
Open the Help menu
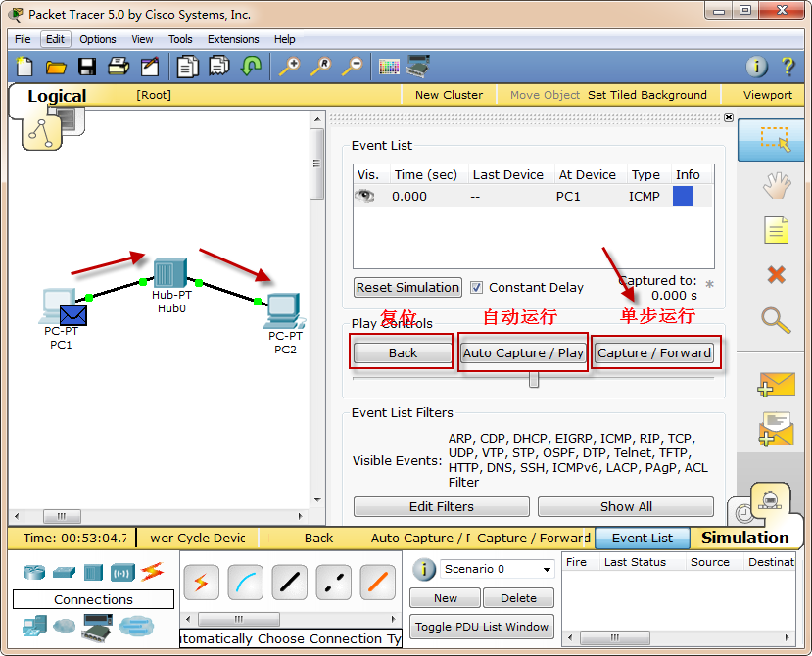tap(284, 39)
